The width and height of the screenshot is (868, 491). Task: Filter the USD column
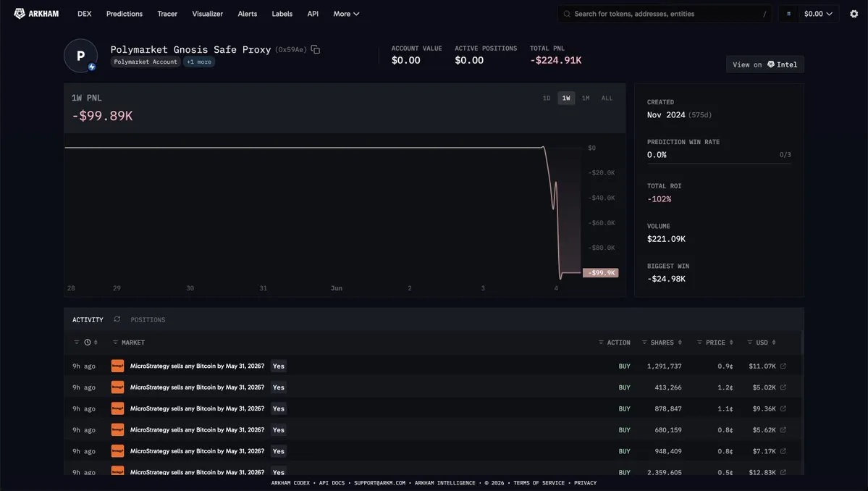(750, 342)
